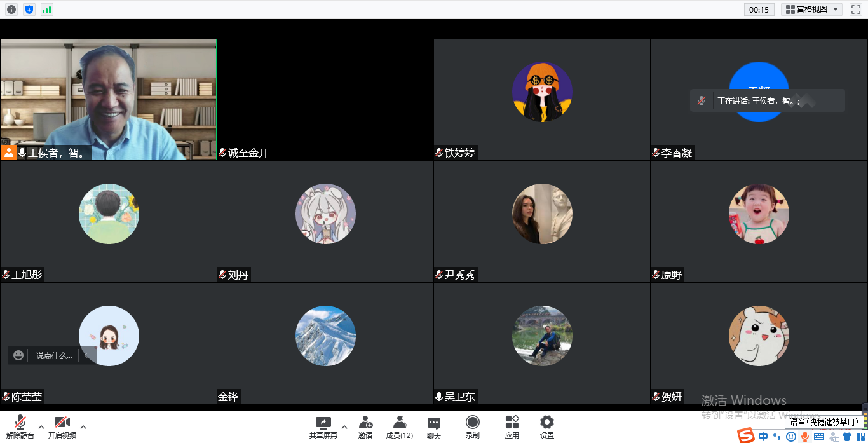Toggle the 中 Chinese input mode
Viewport: 868px width, 443px height.
coord(763,437)
